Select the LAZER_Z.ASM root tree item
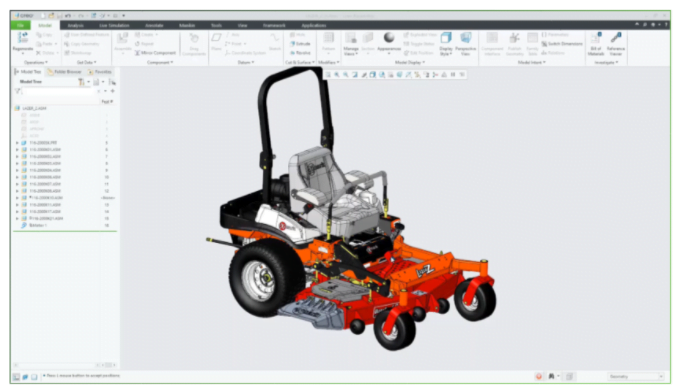 click(34, 108)
